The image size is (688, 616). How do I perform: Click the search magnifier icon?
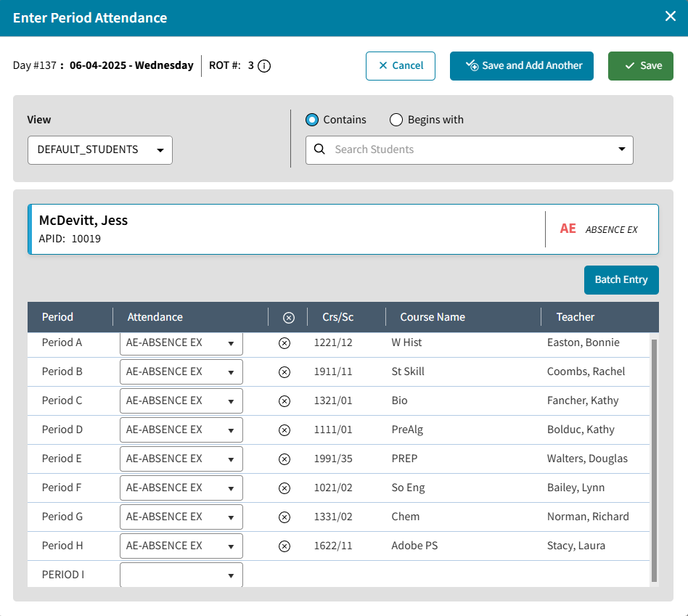[x=319, y=149]
